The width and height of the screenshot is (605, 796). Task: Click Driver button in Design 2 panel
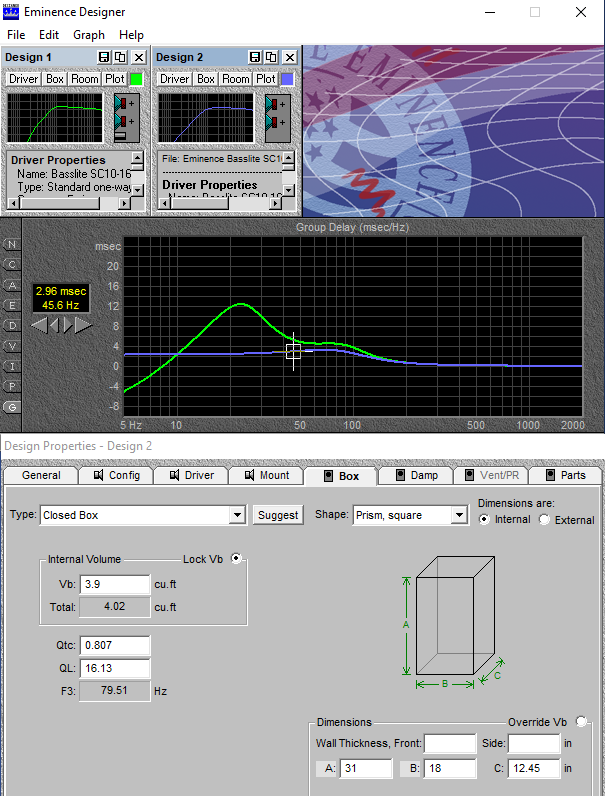[175, 79]
